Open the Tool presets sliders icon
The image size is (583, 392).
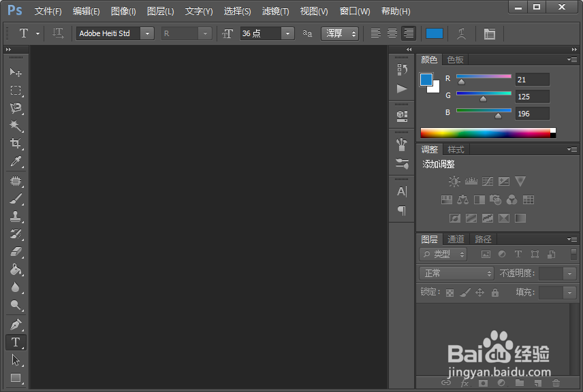pyautogui.click(x=402, y=163)
